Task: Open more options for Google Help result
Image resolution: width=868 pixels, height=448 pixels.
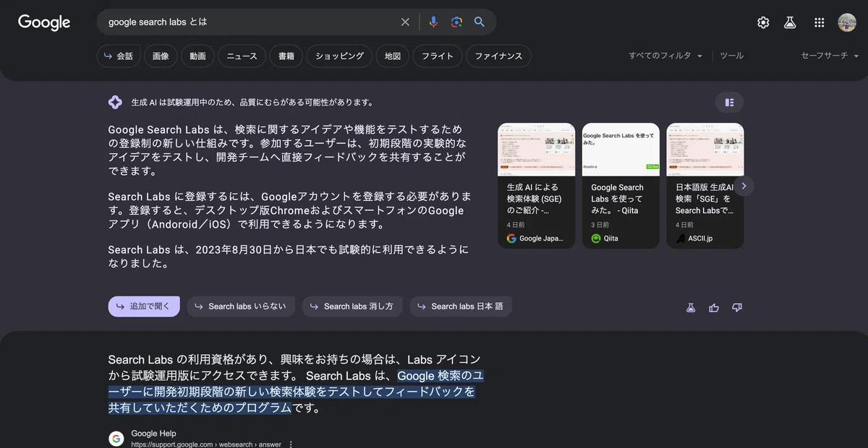Action: pos(291,444)
